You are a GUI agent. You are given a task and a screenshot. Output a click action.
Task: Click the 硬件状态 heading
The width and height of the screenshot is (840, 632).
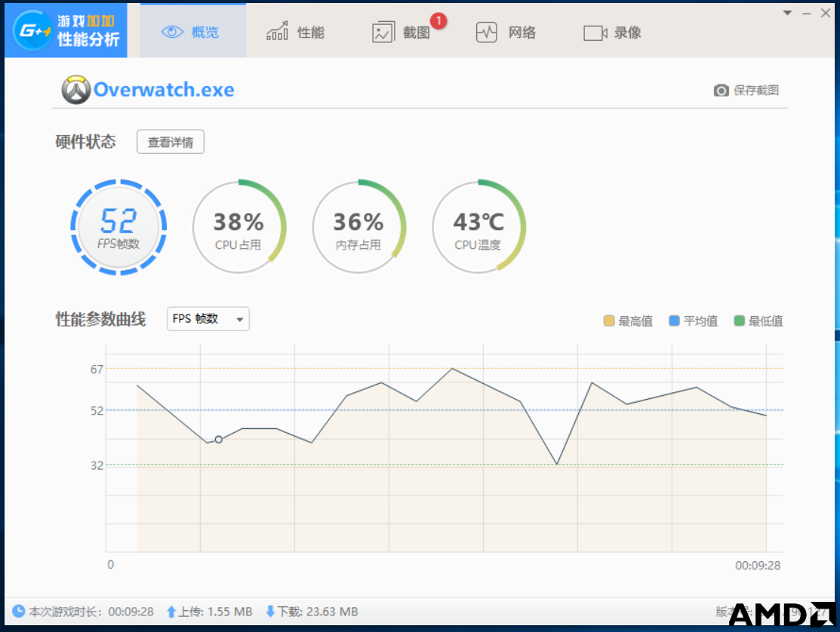click(x=86, y=142)
